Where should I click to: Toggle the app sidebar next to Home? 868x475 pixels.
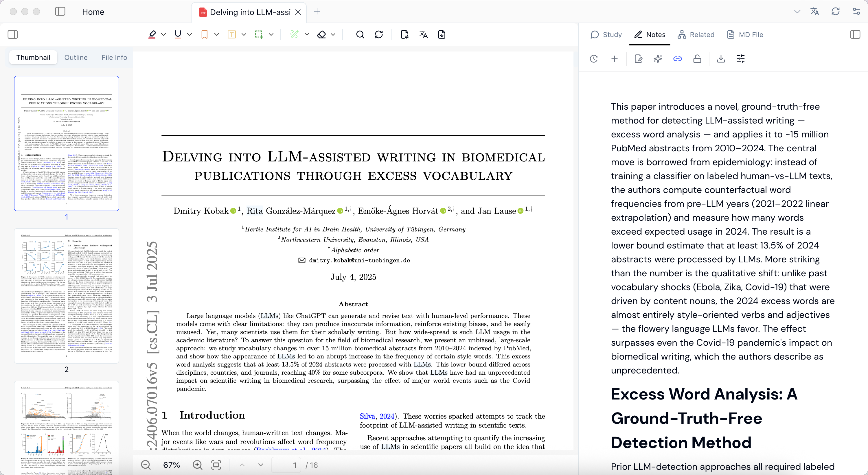pyautogui.click(x=60, y=12)
